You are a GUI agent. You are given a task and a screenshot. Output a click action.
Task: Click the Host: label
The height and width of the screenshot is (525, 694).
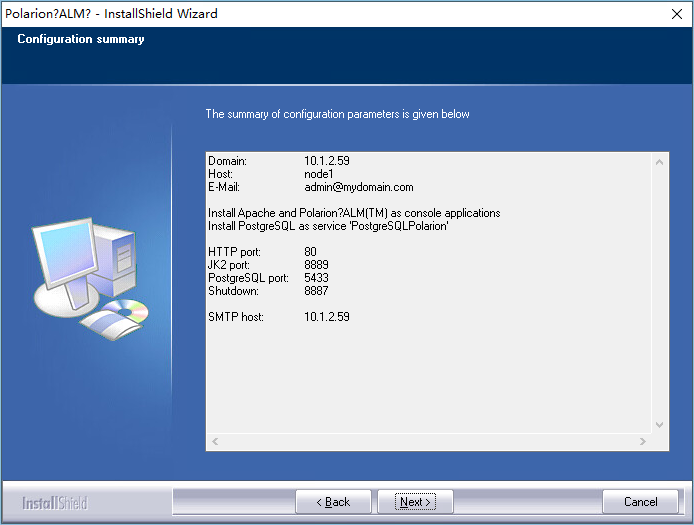coord(220,174)
